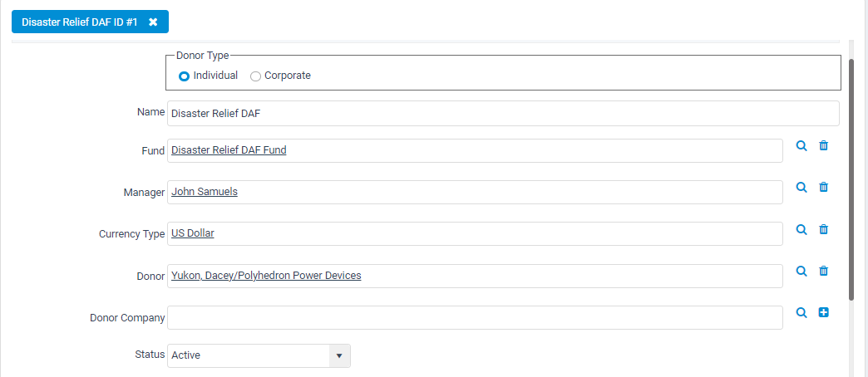The width and height of the screenshot is (868, 377).
Task: Open John Samuels manager link
Action: point(205,192)
